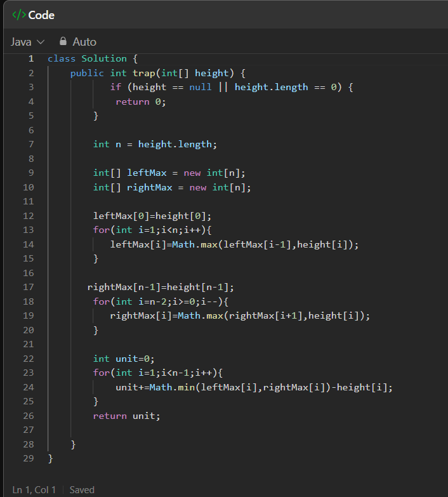Image resolution: width=448 pixels, height=497 pixels.
Task: Click line number 29 in the gutter
Action: pyautogui.click(x=28, y=458)
